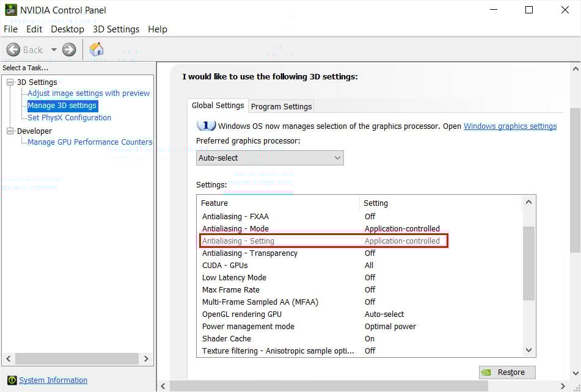This screenshot has width=581, height=392.
Task: Open the Edit menu
Action: coord(34,29)
